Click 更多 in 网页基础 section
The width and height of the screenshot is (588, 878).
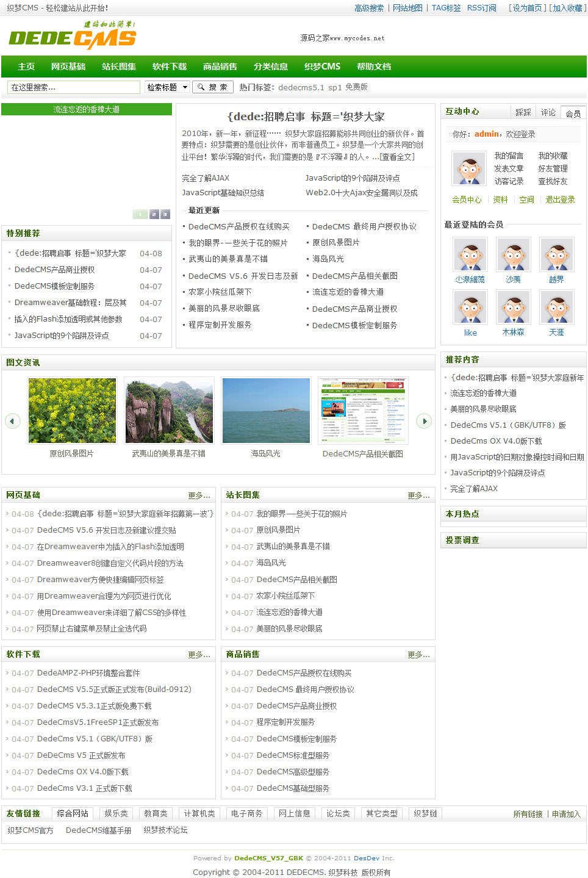click(199, 495)
